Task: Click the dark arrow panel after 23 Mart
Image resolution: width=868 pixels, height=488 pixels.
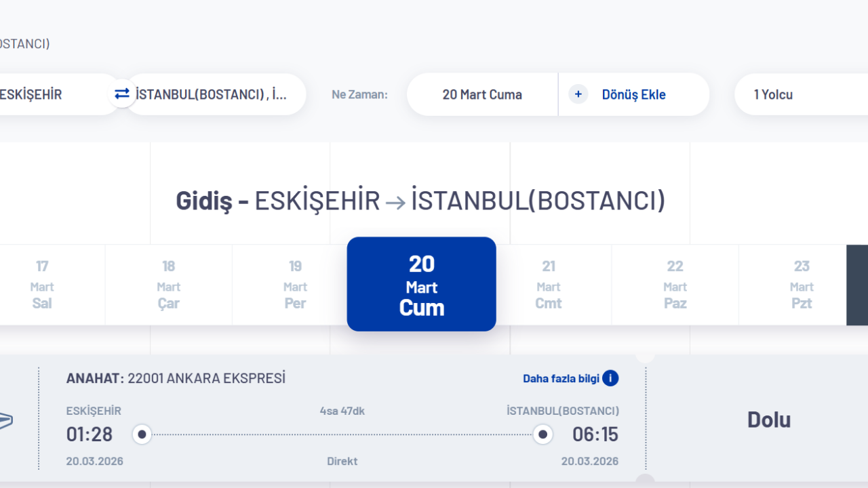Action: (857, 284)
